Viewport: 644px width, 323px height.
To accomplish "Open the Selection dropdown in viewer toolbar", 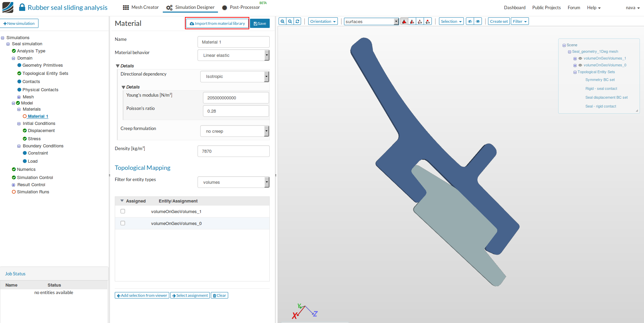I will click(451, 21).
